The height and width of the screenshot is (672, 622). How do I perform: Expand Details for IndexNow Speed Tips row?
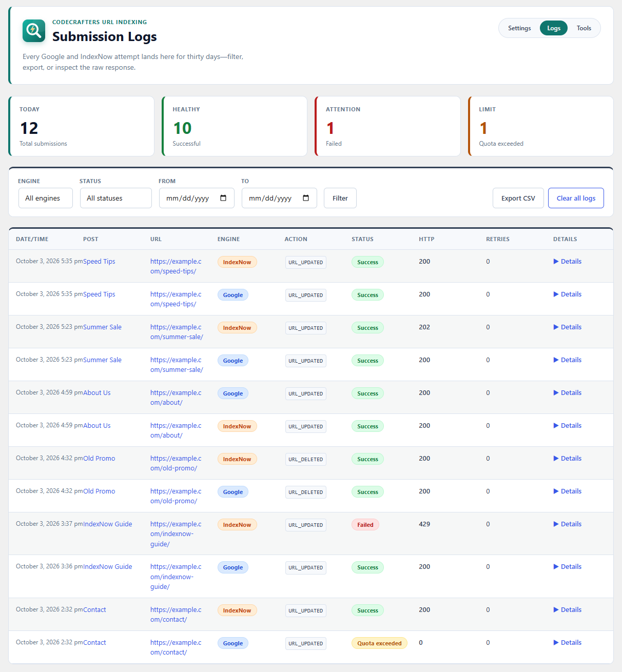point(567,261)
